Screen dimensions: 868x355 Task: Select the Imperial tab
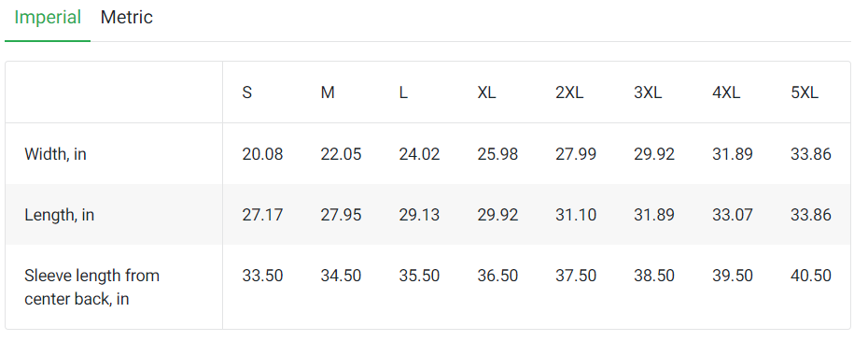[x=48, y=17]
